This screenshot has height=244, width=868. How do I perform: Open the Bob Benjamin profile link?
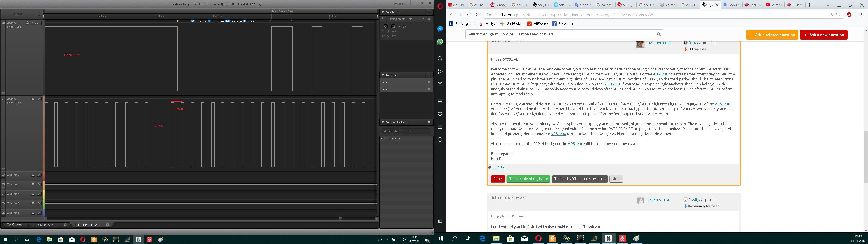coord(659,43)
